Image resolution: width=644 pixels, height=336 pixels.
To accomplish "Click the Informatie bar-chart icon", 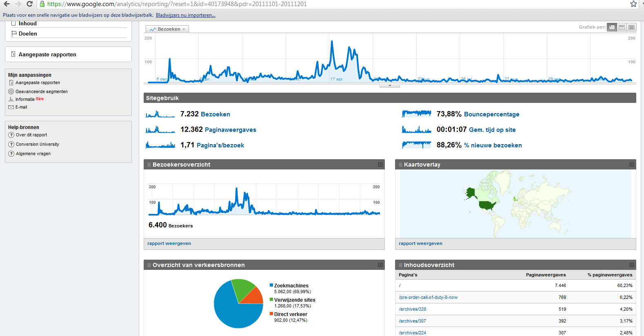I will (x=11, y=99).
